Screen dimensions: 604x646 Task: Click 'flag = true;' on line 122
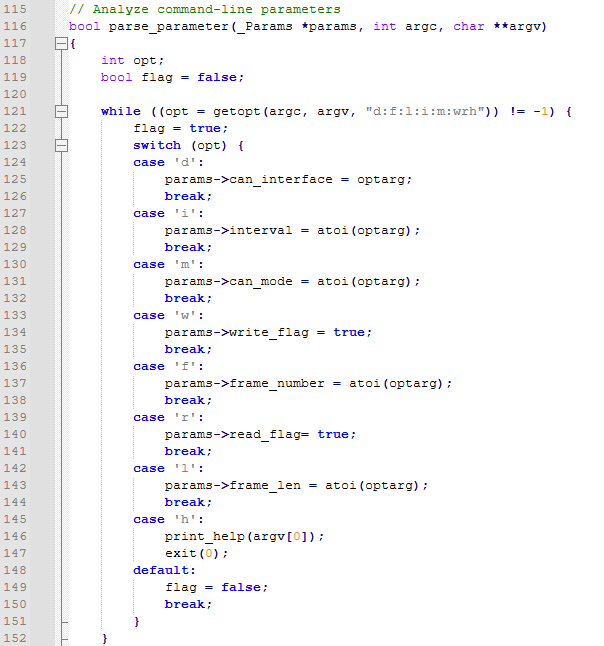point(180,129)
